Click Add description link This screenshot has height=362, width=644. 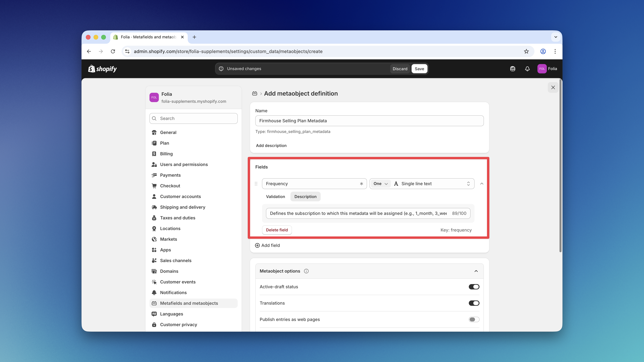coord(271,145)
